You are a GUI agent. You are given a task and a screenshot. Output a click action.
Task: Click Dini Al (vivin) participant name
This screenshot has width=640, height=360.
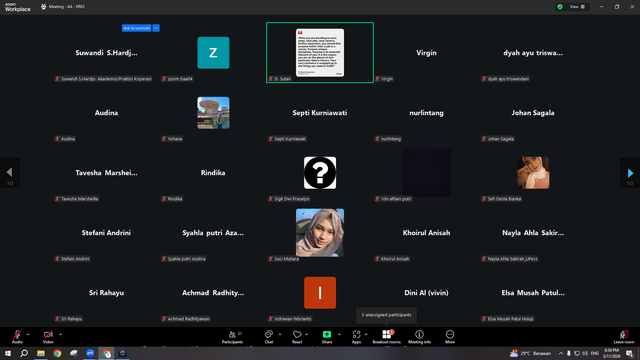tap(426, 293)
